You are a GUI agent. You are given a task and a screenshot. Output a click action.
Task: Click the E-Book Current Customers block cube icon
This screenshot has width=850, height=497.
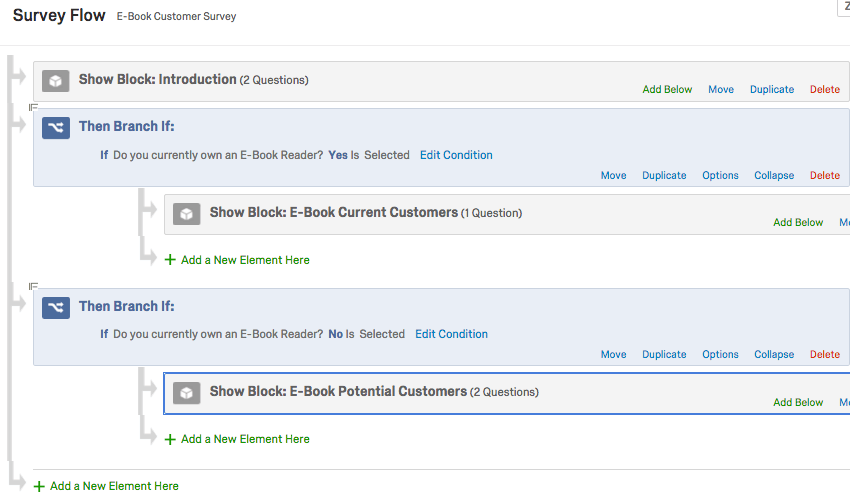pos(187,213)
